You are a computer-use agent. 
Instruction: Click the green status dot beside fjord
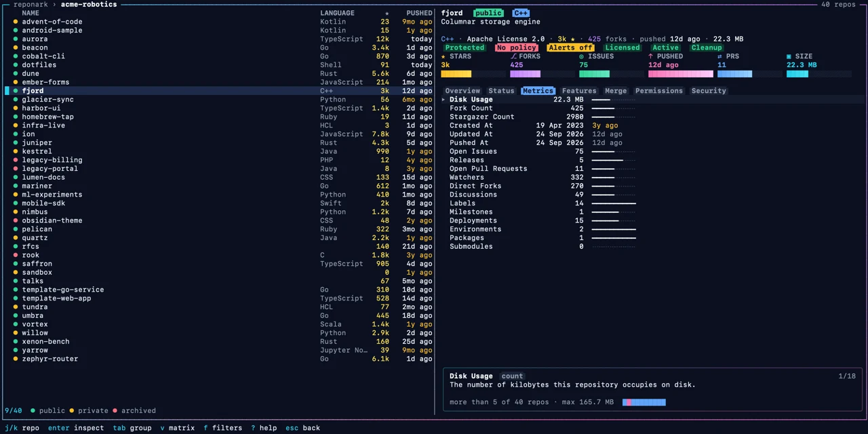pos(16,91)
